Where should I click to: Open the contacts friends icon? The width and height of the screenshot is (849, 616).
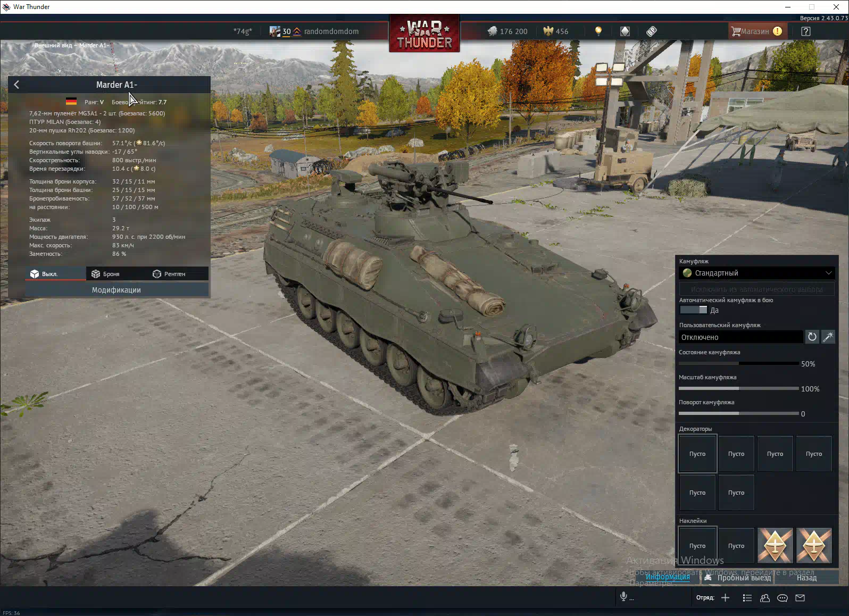tap(765, 598)
